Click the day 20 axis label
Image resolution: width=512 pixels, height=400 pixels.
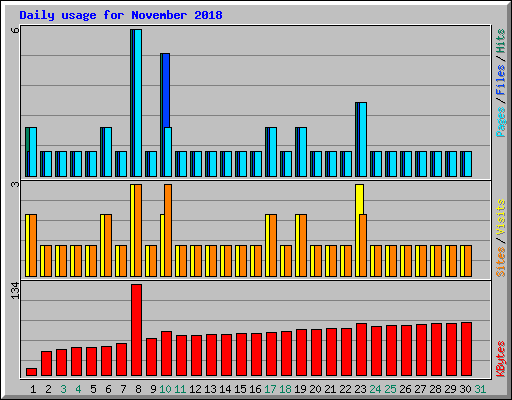[315, 389]
